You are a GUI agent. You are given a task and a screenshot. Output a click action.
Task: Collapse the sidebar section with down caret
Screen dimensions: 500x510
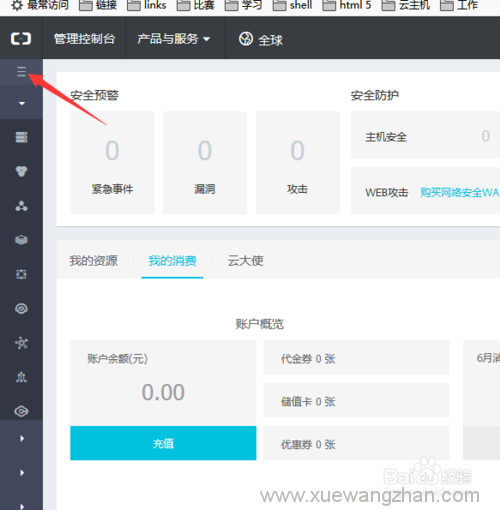[x=22, y=103]
